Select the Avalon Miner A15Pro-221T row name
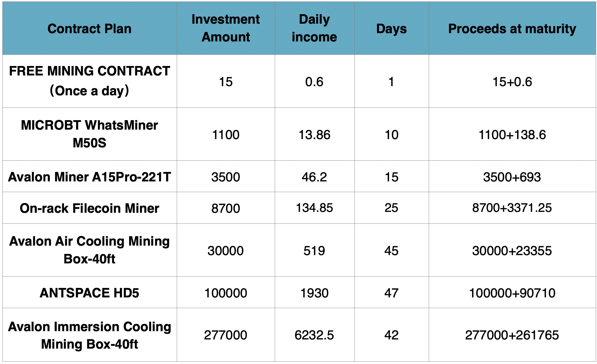Image resolution: width=597 pixels, height=364 pixels. (89, 177)
